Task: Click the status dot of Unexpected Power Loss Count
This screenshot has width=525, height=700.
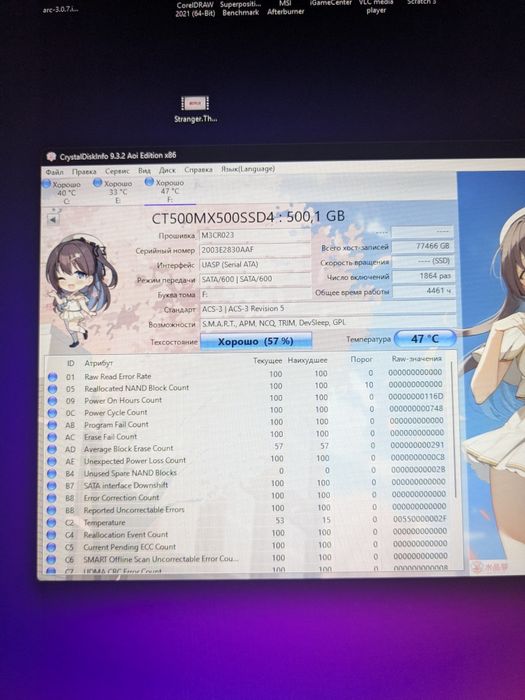Action: tap(52, 461)
